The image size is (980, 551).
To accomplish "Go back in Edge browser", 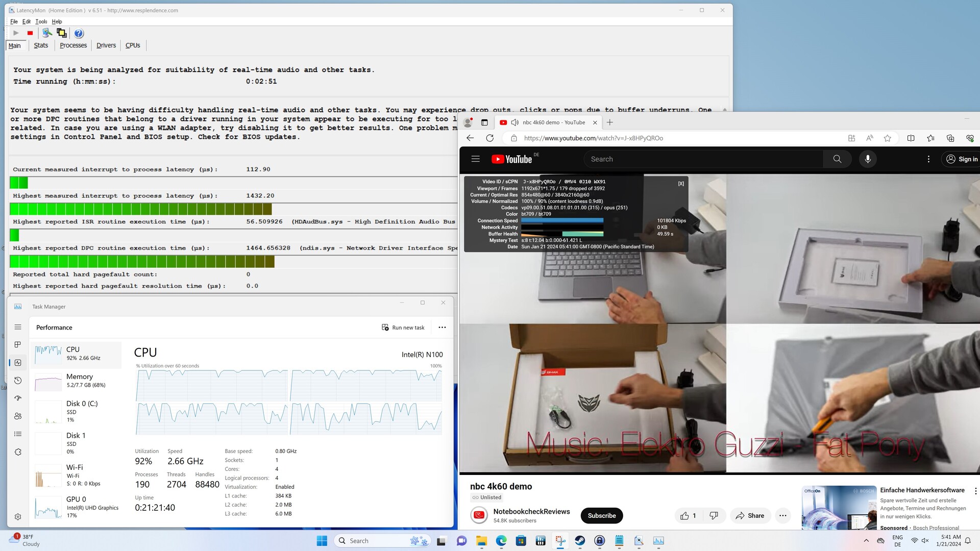I will coord(470,138).
